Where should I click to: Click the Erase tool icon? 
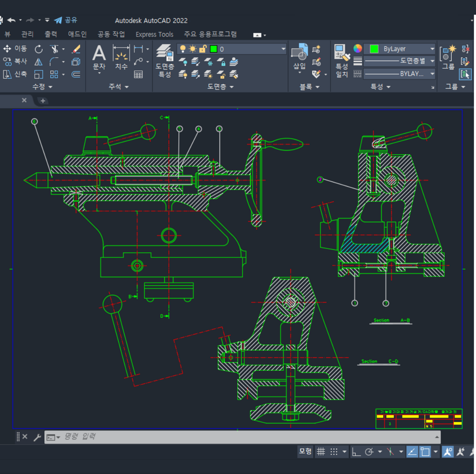76,49
